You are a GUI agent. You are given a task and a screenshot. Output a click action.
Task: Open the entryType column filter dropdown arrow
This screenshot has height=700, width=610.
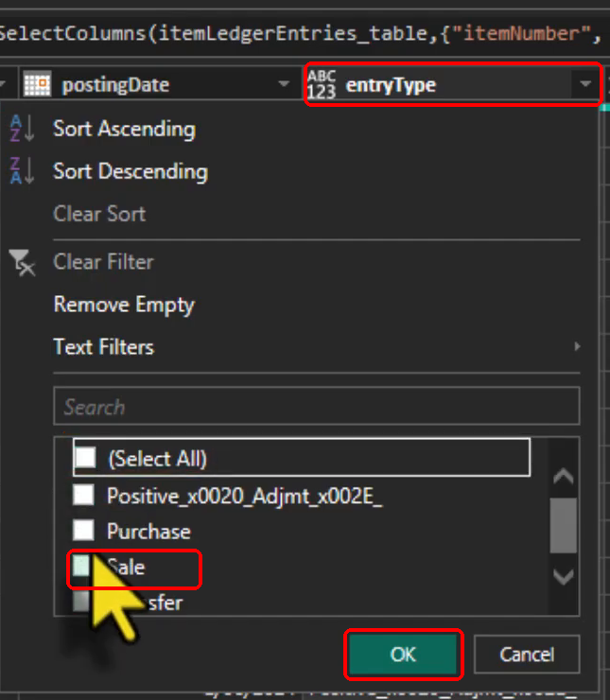585,84
